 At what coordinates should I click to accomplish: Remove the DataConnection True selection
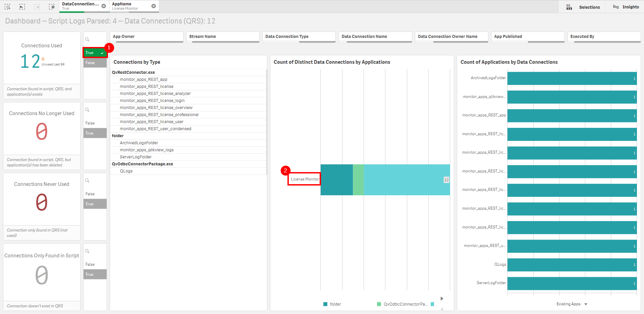104,6
